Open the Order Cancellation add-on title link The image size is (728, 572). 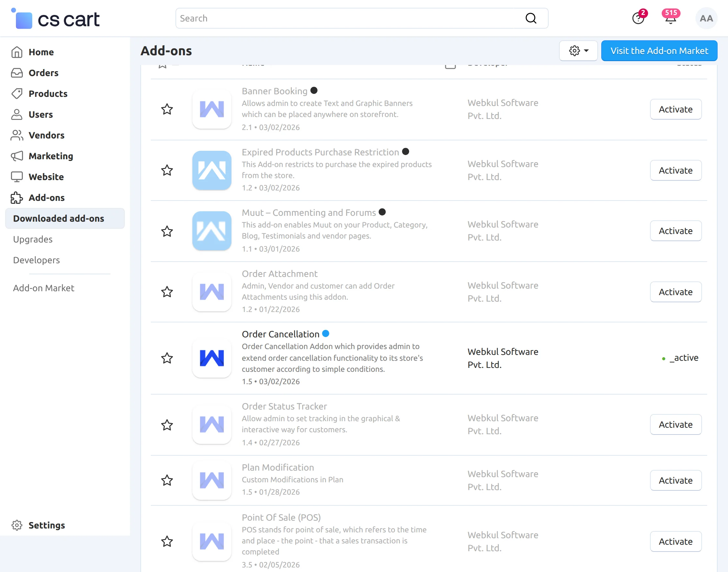(x=280, y=334)
